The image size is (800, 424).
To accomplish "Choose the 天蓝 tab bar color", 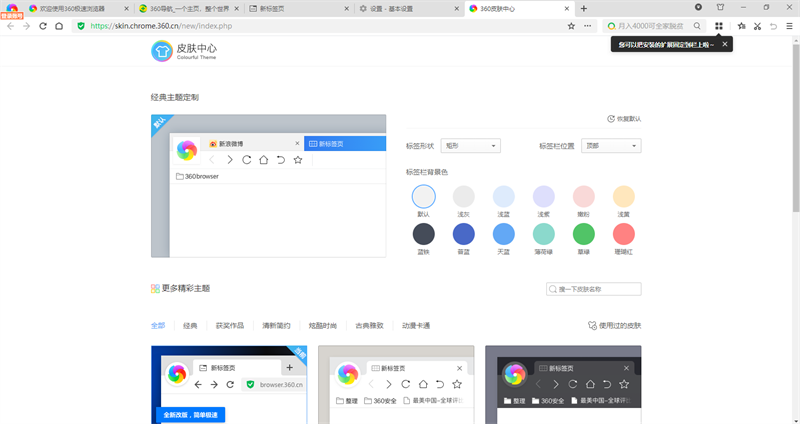I will 504,234.
